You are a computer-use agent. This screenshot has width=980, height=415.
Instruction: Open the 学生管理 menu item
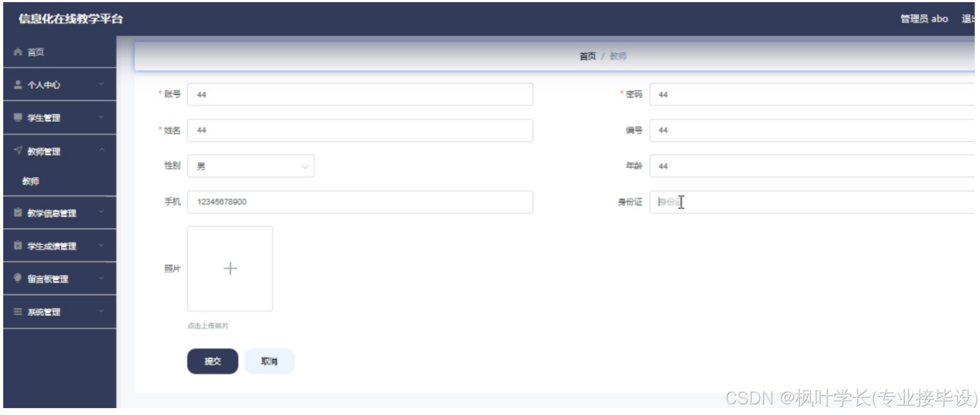coord(60,118)
